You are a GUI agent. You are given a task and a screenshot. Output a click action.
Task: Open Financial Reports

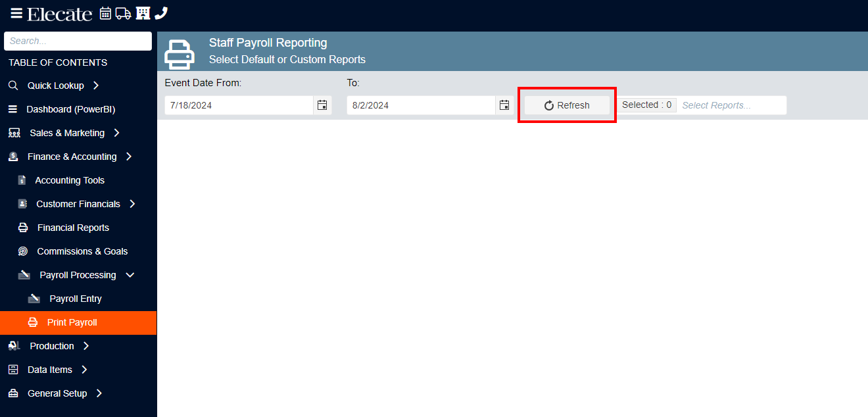click(73, 228)
